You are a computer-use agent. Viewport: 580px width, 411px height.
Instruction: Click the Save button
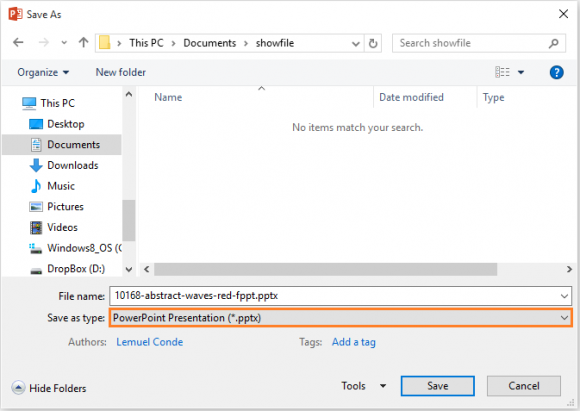coord(438,386)
